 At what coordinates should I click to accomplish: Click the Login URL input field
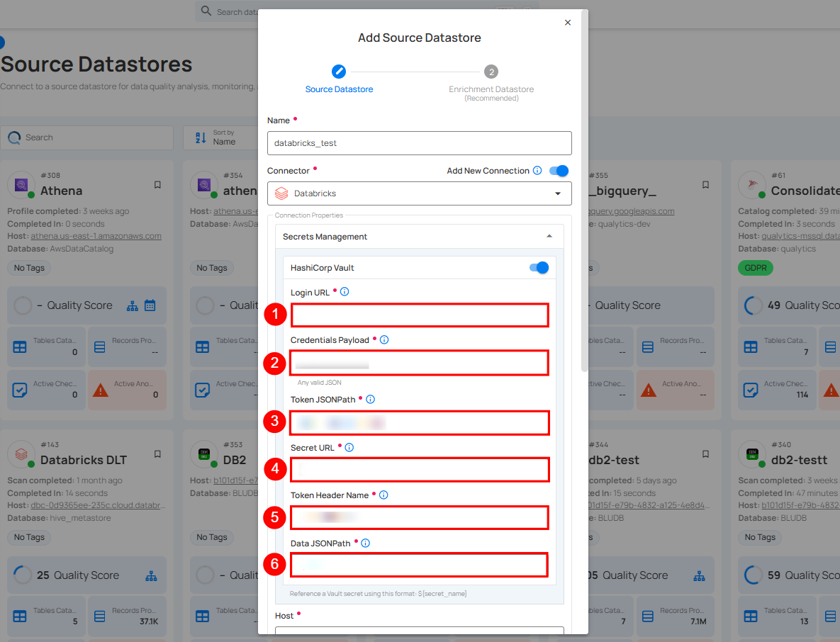(x=419, y=315)
